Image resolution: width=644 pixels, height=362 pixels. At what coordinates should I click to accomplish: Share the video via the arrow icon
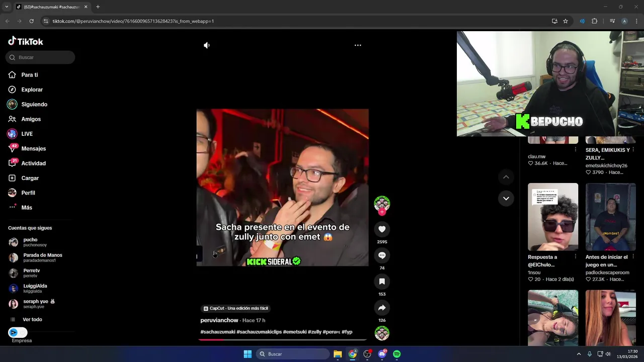pyautogui.click(x=382, y=308)
